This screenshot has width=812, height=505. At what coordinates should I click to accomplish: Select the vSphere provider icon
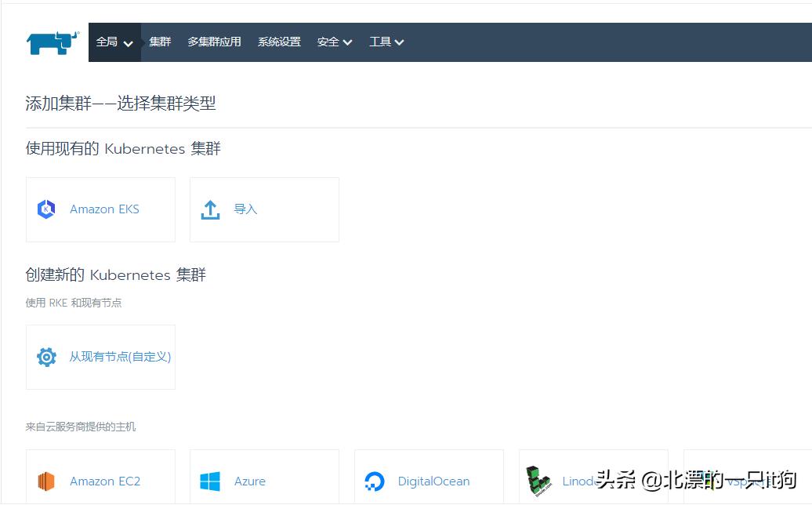702,481
